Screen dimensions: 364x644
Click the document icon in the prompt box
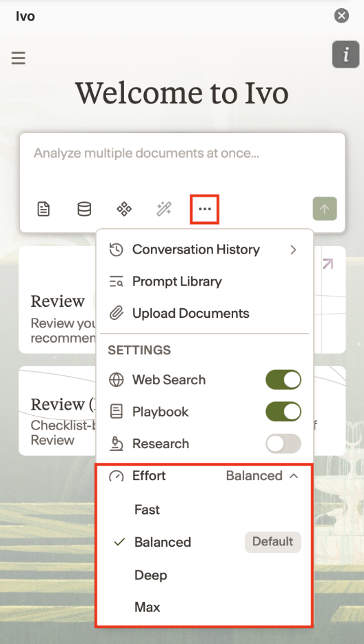click(x=44, y=209)
